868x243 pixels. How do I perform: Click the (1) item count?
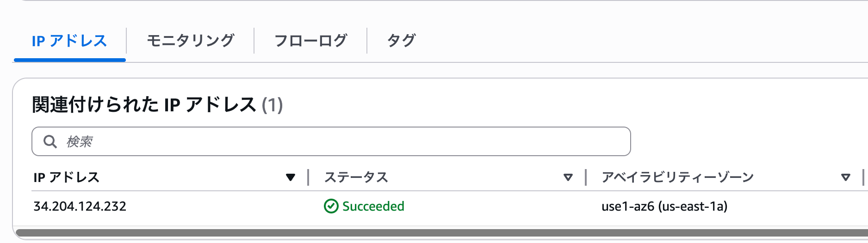click(x=272, y=105)
